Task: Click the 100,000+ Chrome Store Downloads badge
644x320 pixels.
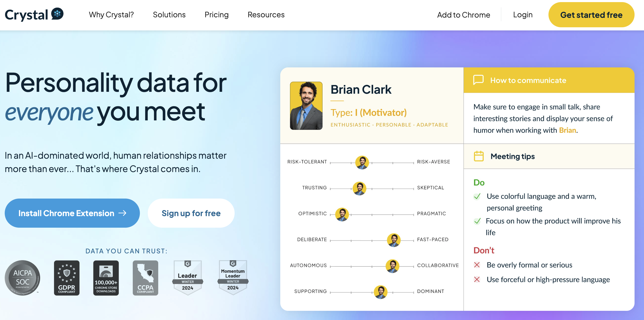Action: coord(106,278)
